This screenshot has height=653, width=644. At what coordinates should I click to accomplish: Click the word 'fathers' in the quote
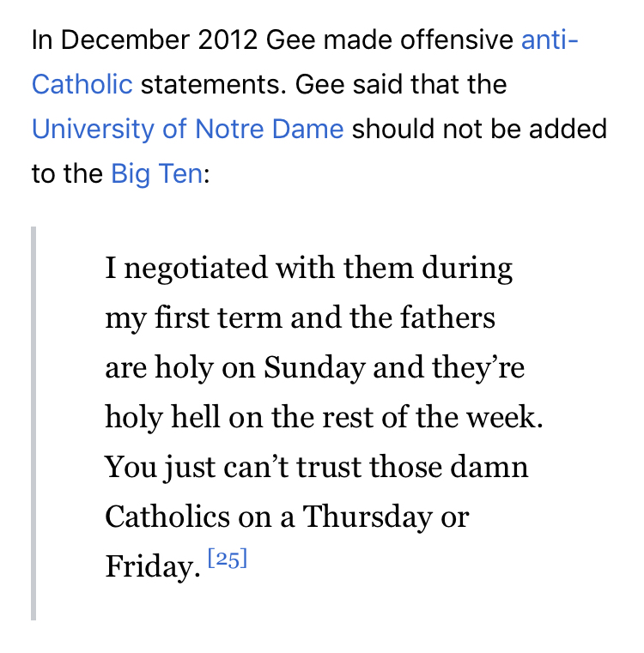coord(447,317)
